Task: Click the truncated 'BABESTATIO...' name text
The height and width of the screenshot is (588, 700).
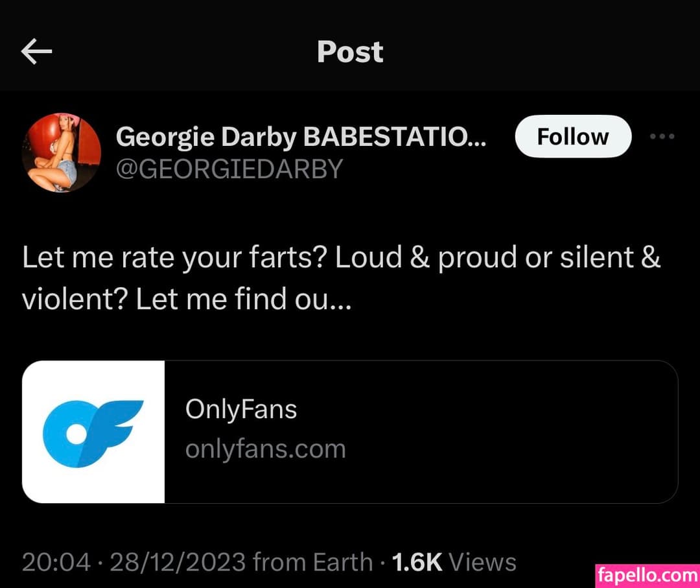Action: (x=394, y=137)
